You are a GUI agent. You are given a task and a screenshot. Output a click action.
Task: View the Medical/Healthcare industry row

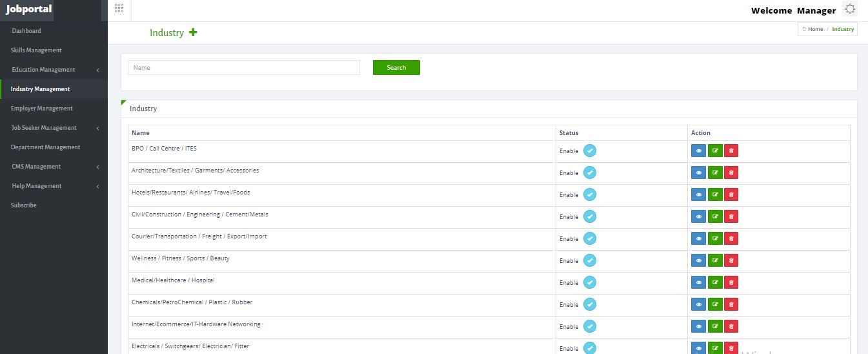click(x=698, y=282)
